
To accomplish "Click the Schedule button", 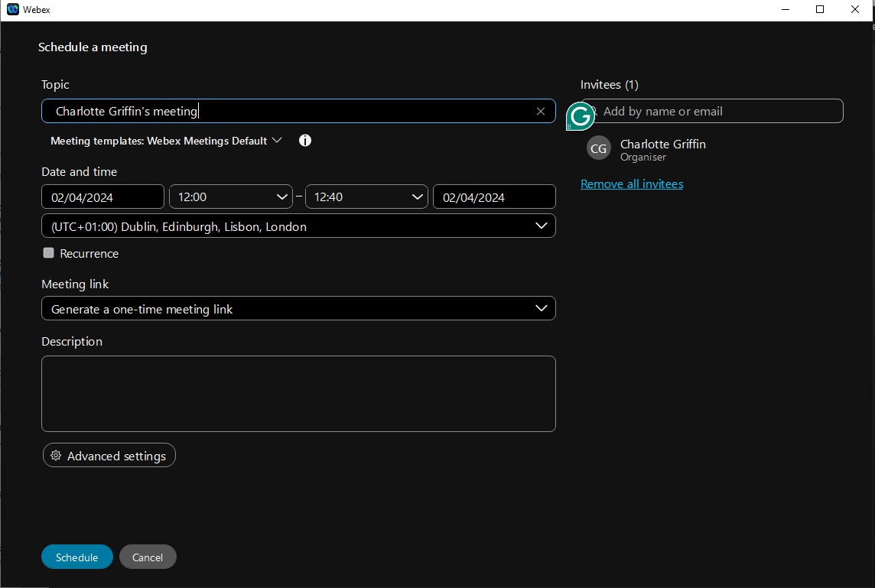I will [x=76, y=557].
